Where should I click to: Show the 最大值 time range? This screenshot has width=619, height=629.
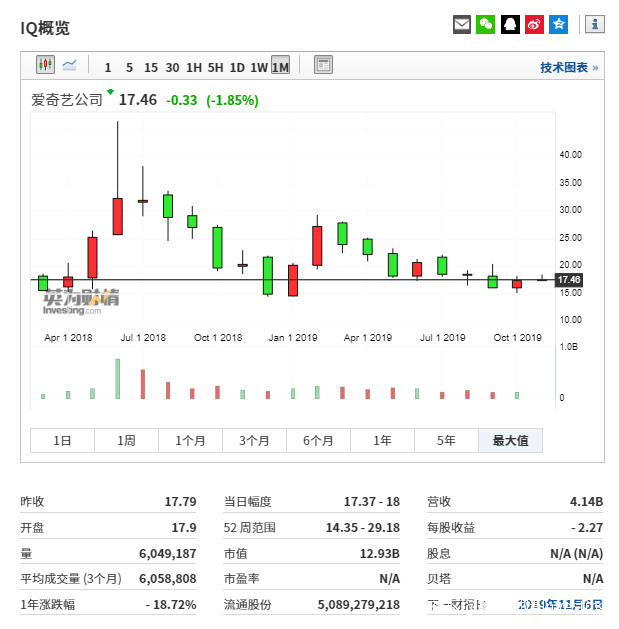click(510, 440)
